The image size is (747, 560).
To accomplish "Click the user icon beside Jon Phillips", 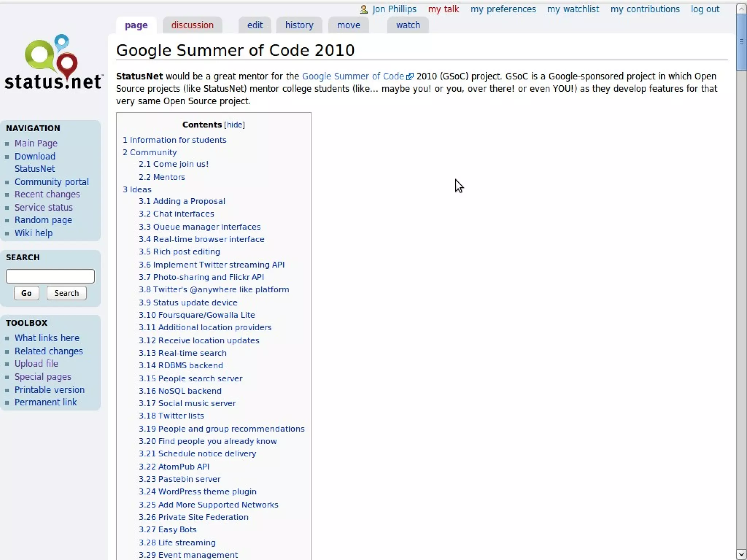I will (363, 9).
